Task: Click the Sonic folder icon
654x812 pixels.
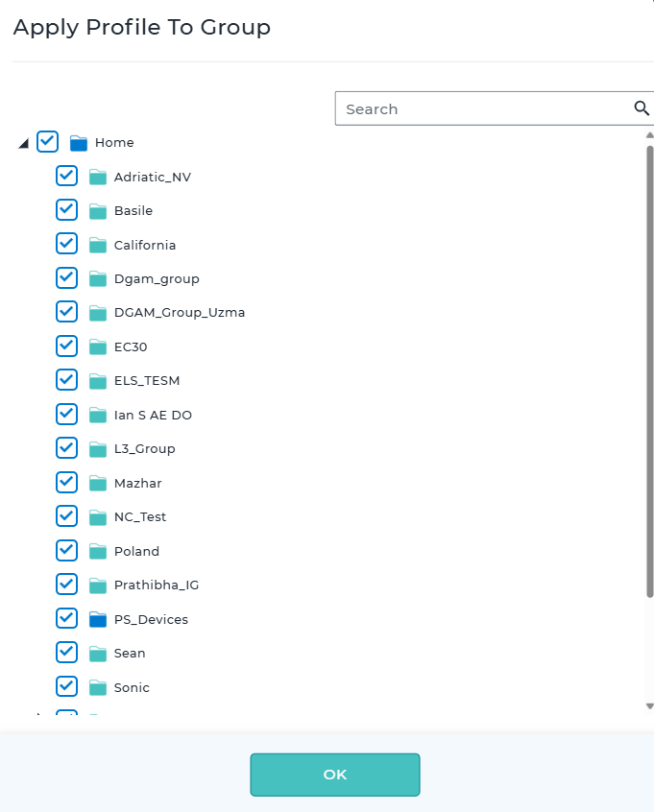Action: 98,688
